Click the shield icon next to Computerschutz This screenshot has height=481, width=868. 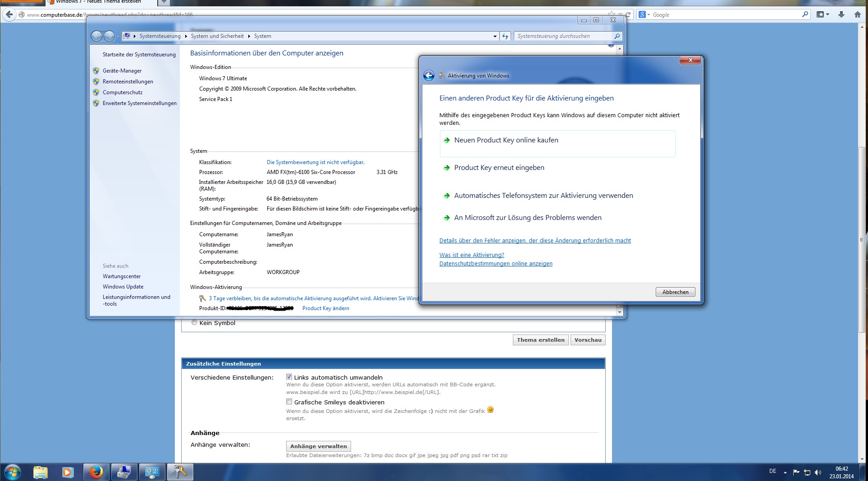pos(96,92)
